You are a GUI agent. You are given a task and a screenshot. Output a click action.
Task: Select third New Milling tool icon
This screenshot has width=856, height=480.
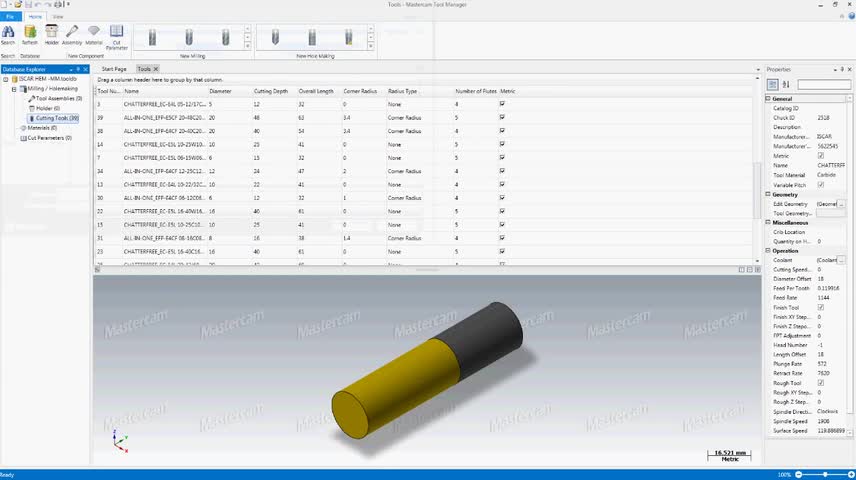(225, 37)
